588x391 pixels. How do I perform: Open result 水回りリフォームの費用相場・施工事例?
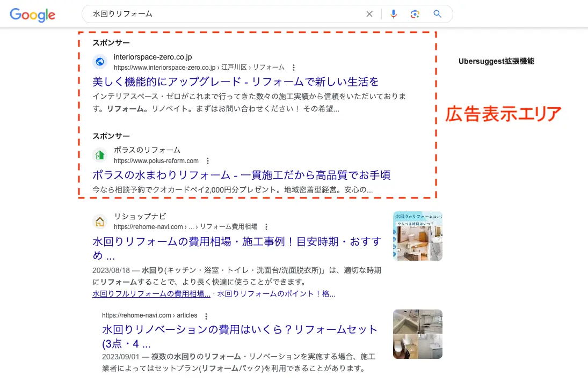click(x=237, y=248)
